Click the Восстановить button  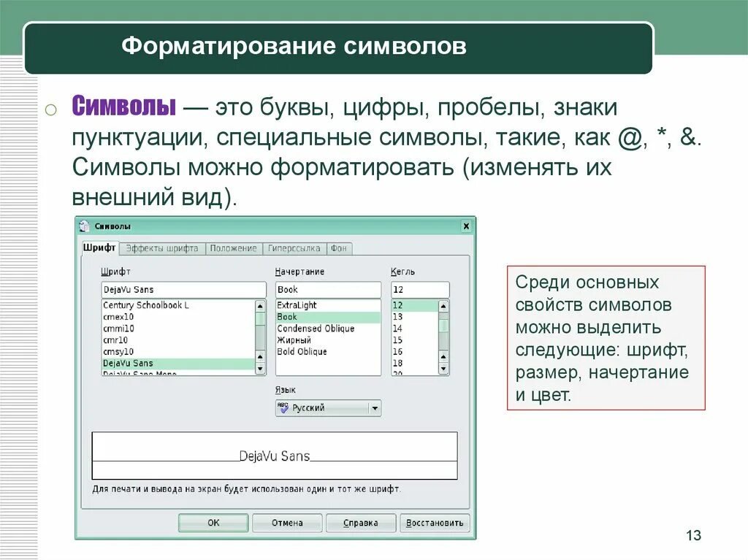coord(435,523)
